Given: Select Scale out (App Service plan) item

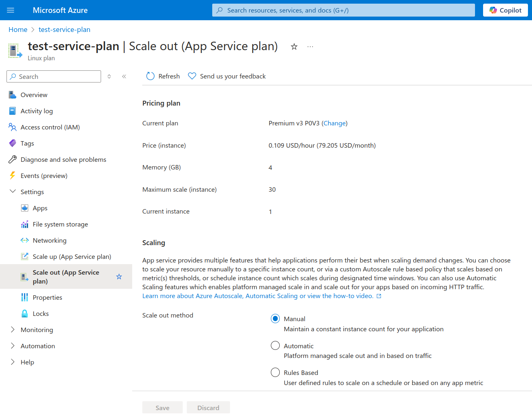Looking at the screenshot, I should (x=66, y=277).
